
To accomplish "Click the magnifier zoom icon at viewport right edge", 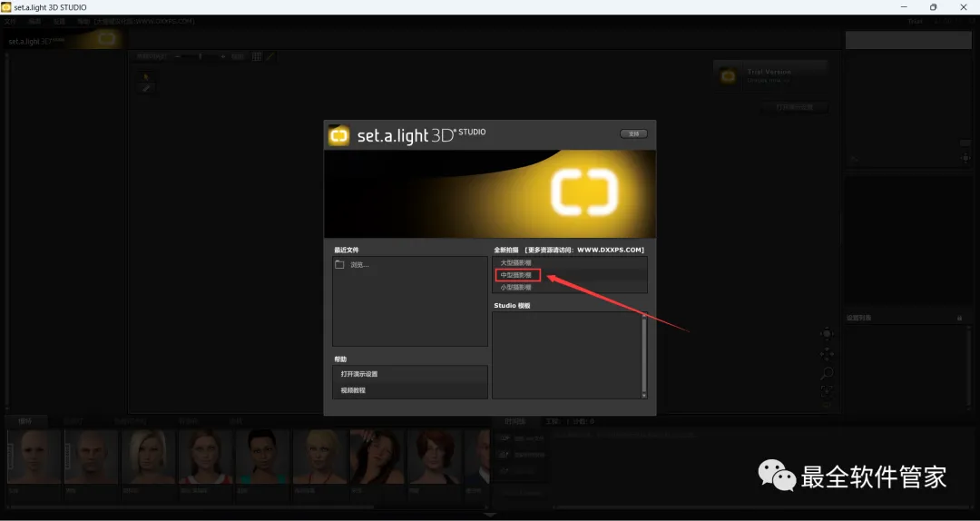I will [827, 373].
